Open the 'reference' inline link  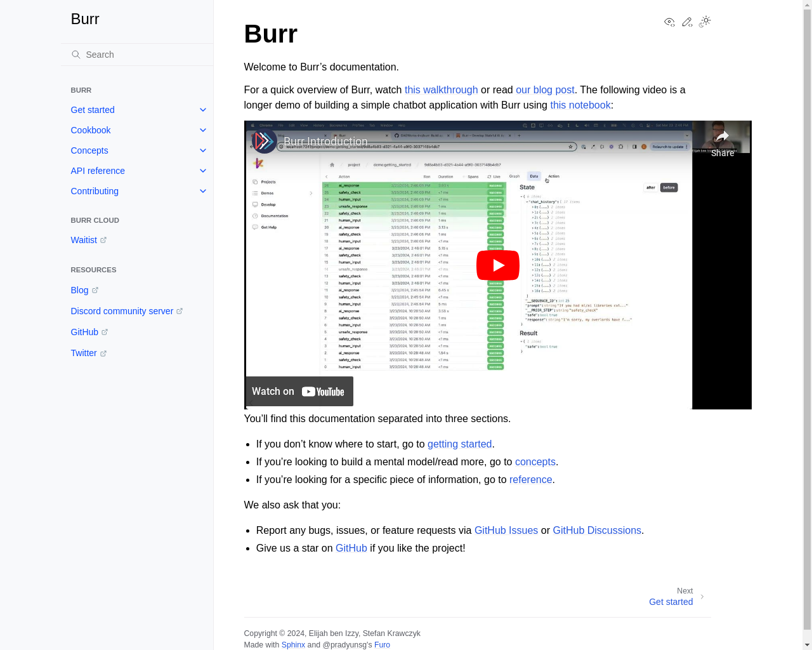531,480
